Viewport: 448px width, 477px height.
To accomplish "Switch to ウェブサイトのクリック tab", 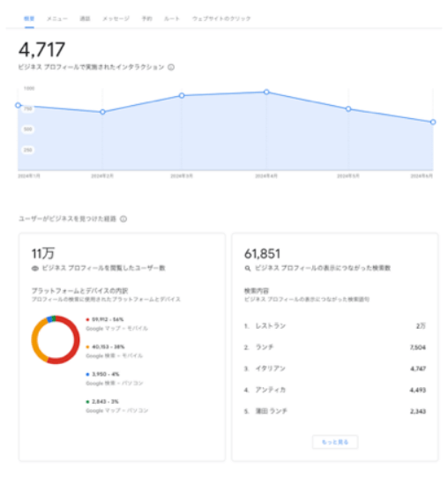I will (221, 19).
